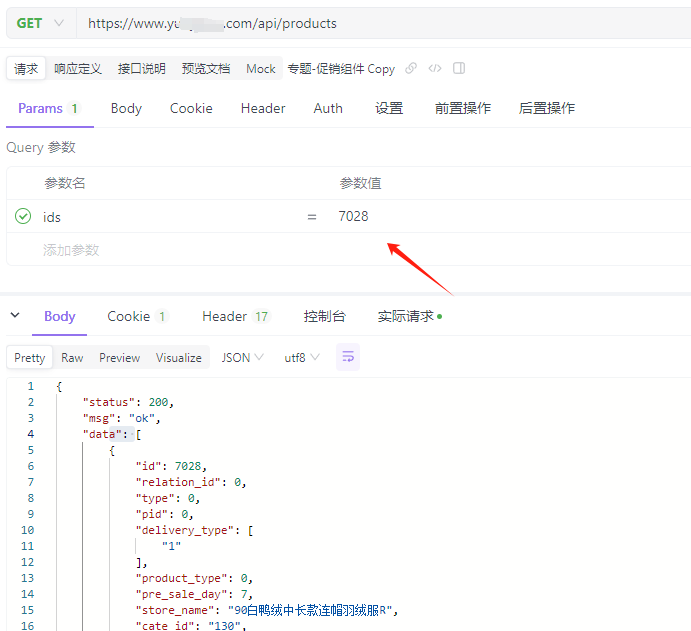
Task: Open the Auth tab
Action: point(328,108)
